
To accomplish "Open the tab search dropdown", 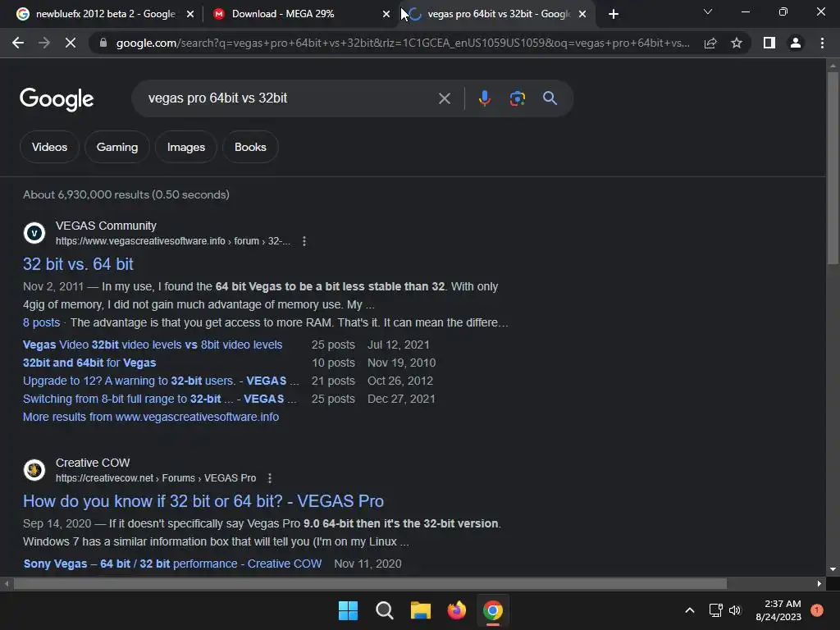I will (x=708, y=11).
